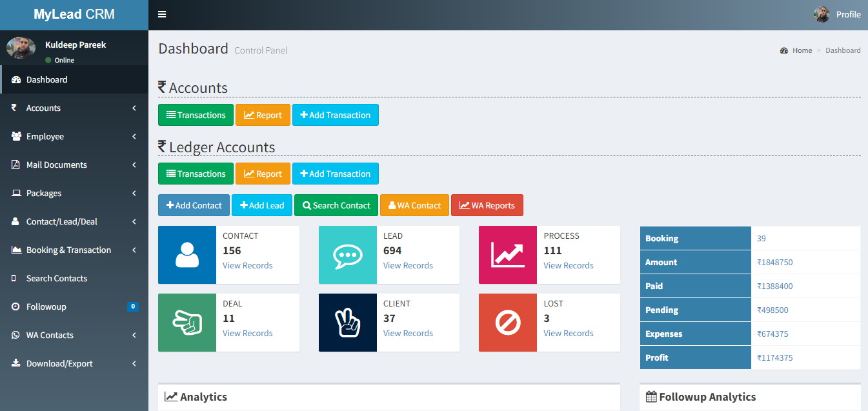Expand the Packages sidebar chevron
The width and height of the screenshot is (868, 411).
pos(134,194)
